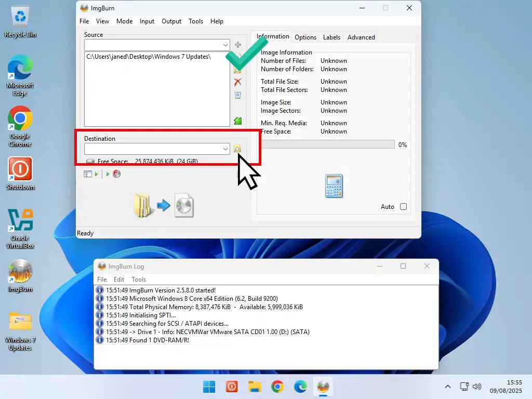The height and width of the screenshot is (399, 532).
Task: Open the Tools menu in ImgBurn Log
Action: [138, 280]
